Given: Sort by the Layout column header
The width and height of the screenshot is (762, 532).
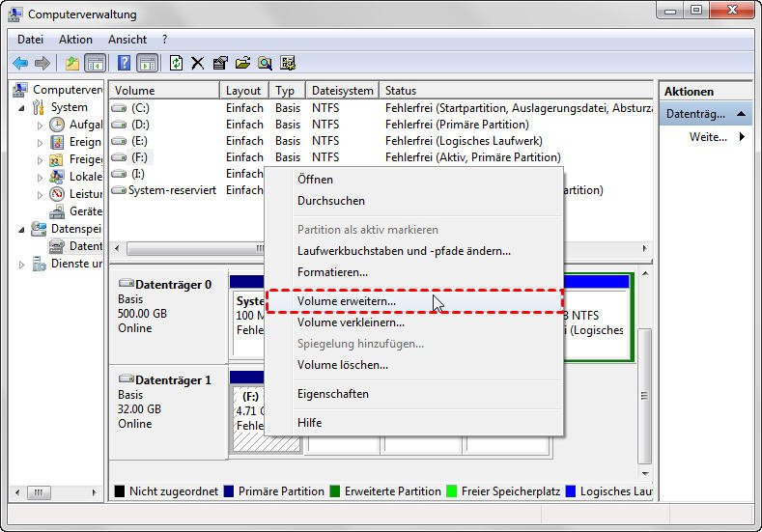Looking at the screenshot, I should click(244, 91).
